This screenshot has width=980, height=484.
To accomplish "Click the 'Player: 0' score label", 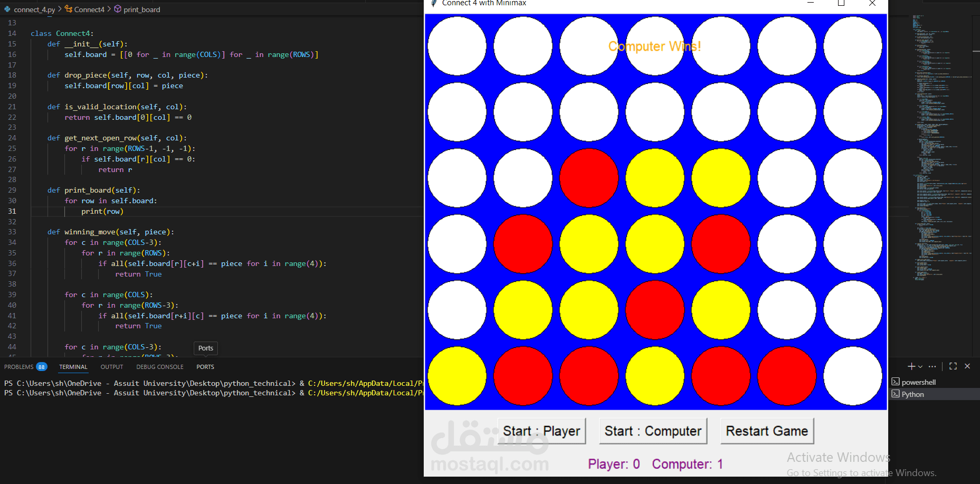I will click(614, 464).
